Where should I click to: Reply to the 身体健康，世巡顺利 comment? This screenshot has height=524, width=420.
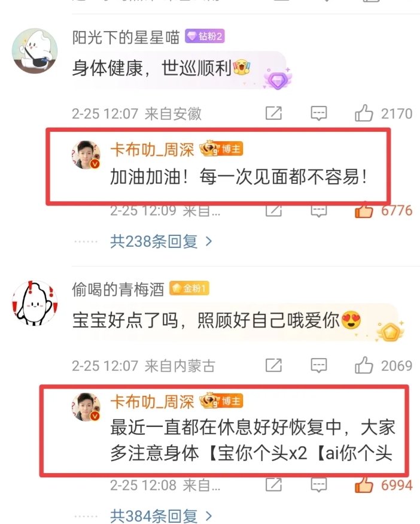click(x=319, y=113)
